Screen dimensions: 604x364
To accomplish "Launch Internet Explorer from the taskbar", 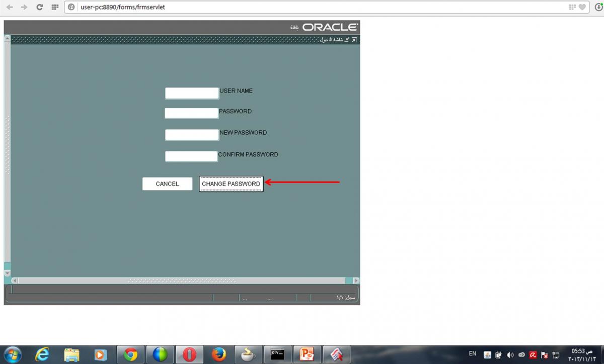I will [43, 354].
